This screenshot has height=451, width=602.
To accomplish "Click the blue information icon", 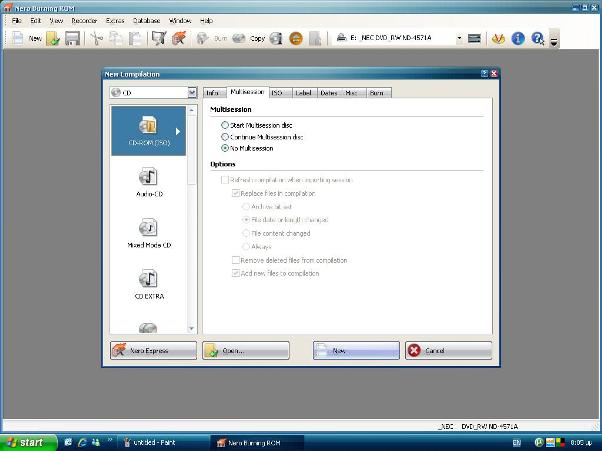I will (518, 38).
